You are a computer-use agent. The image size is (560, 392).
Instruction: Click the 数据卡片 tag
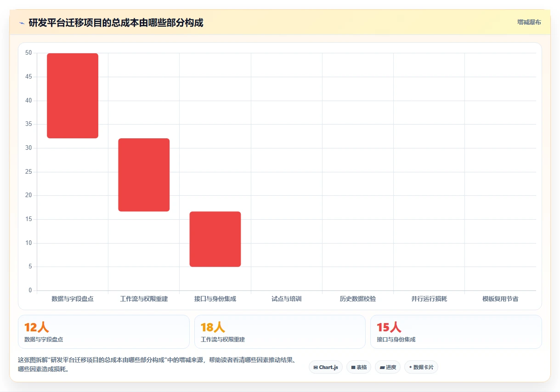click(x=421, y=367)
